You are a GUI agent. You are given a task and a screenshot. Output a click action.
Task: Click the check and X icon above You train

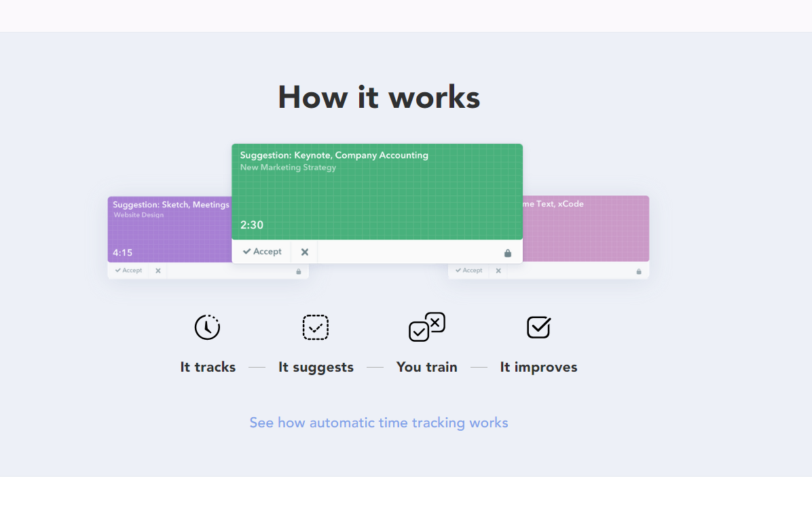click(426, 327)
